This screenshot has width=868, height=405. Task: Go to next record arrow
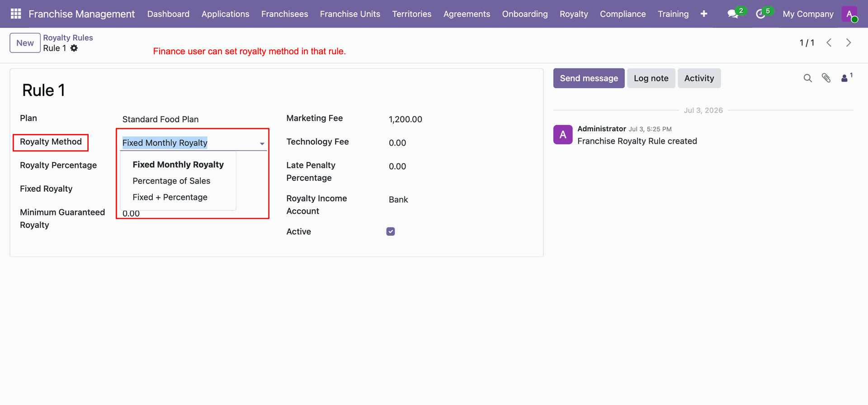(x=849, y=43)
